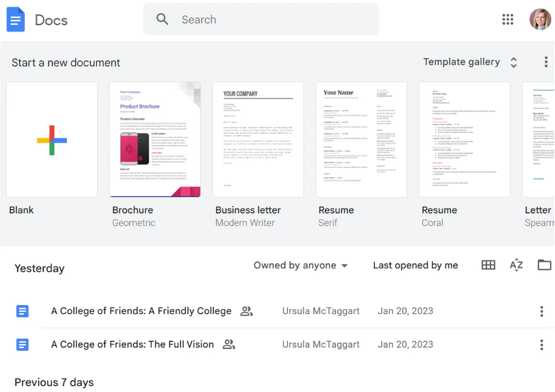Click Template gallery to browse templates

coord(461,62)
